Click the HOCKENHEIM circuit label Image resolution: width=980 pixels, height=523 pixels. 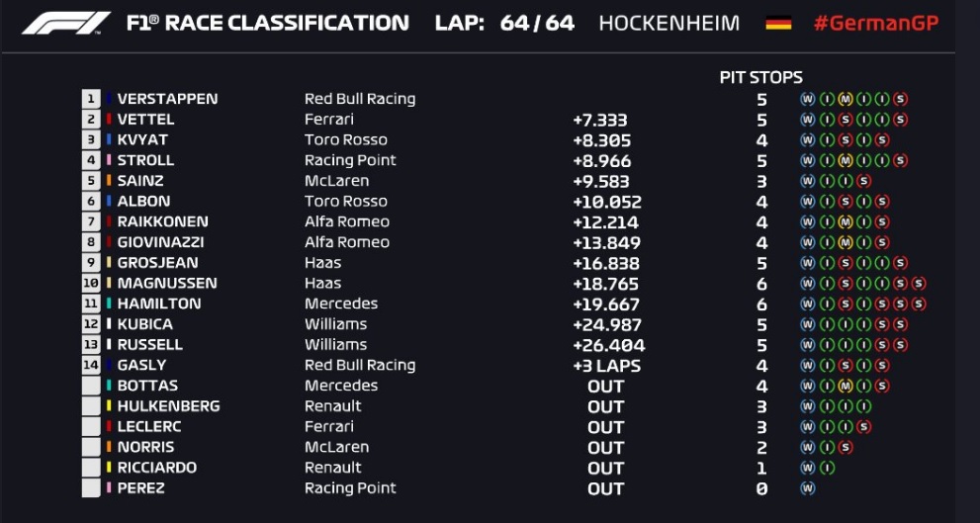tap(668, 23)
